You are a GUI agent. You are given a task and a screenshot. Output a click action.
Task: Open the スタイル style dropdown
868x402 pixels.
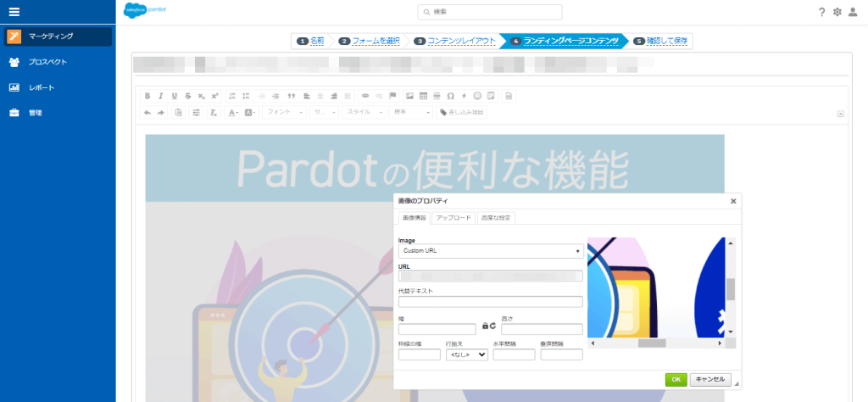(364, 113)
